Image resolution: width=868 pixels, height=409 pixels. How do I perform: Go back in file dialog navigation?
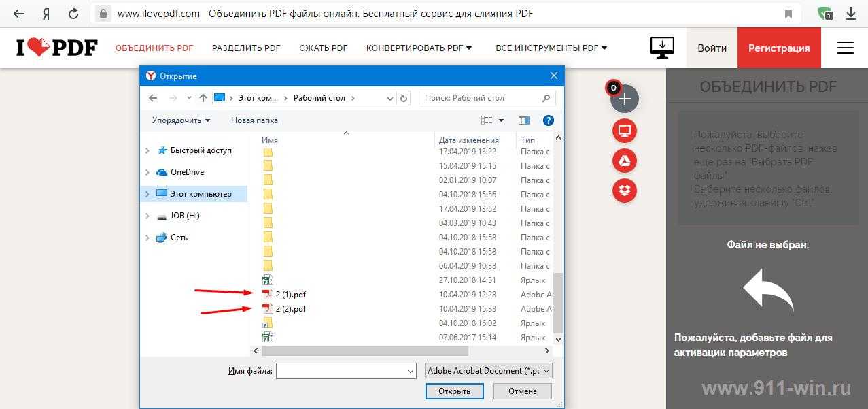point(153,98)
